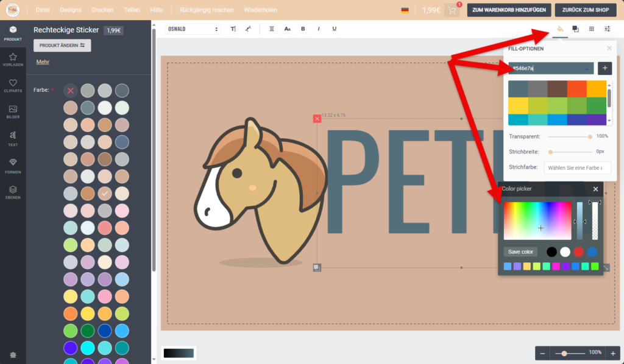The image size is (624, 364).
Task: Click the Strichfarbe color input field
Action: click(x=577, y=167)
